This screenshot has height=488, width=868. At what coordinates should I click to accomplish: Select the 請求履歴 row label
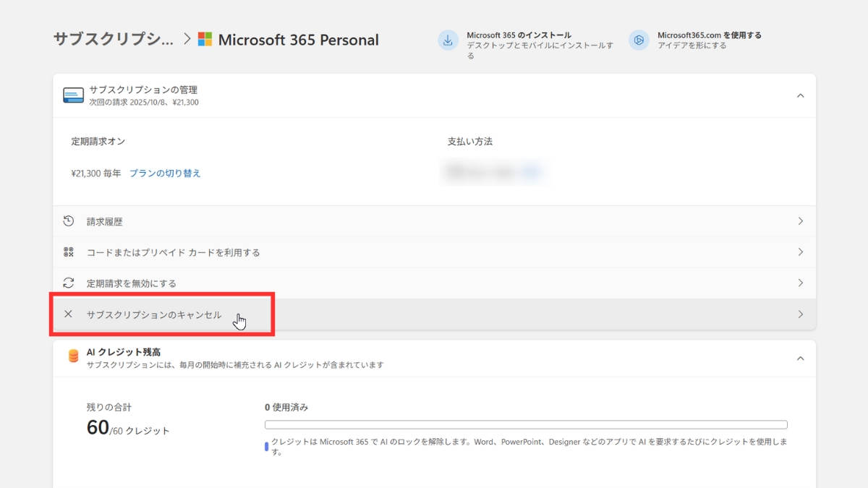105,222
